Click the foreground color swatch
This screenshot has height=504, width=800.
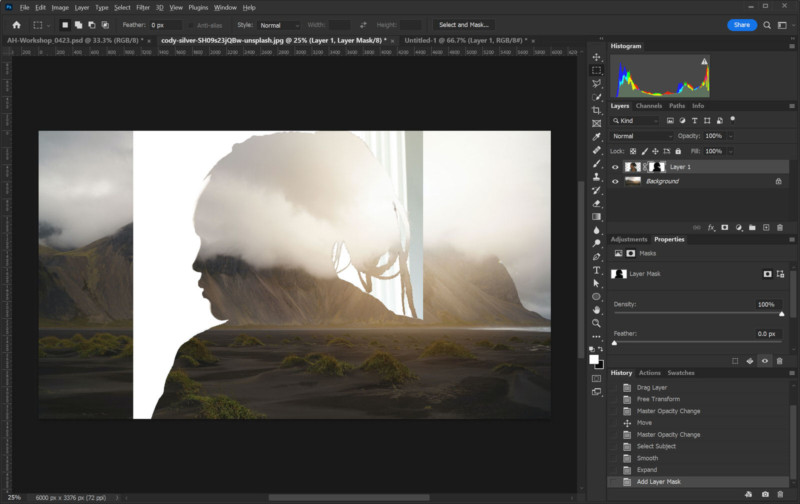593,359
